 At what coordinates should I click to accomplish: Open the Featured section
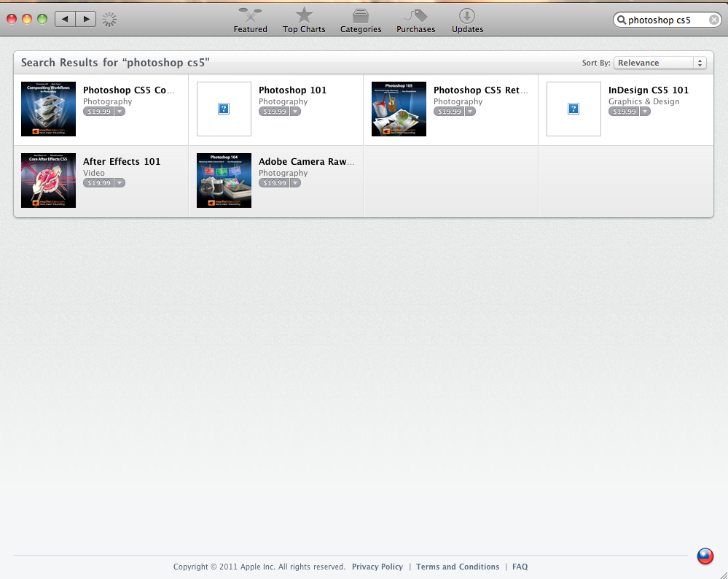pyautogui.click(x=250, y=21)
